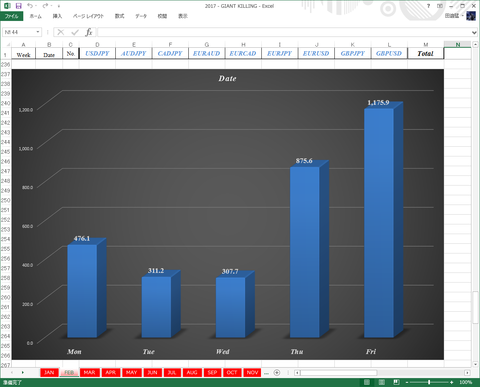Switch to Normal view in status bar
480x387 pixels.
pos(367,382)
